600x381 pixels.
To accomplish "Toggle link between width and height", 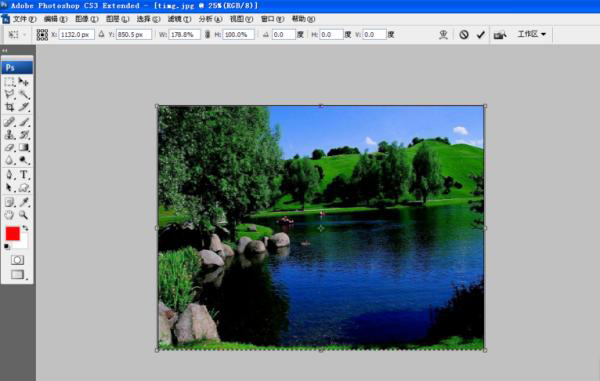I will pos(207,34).
